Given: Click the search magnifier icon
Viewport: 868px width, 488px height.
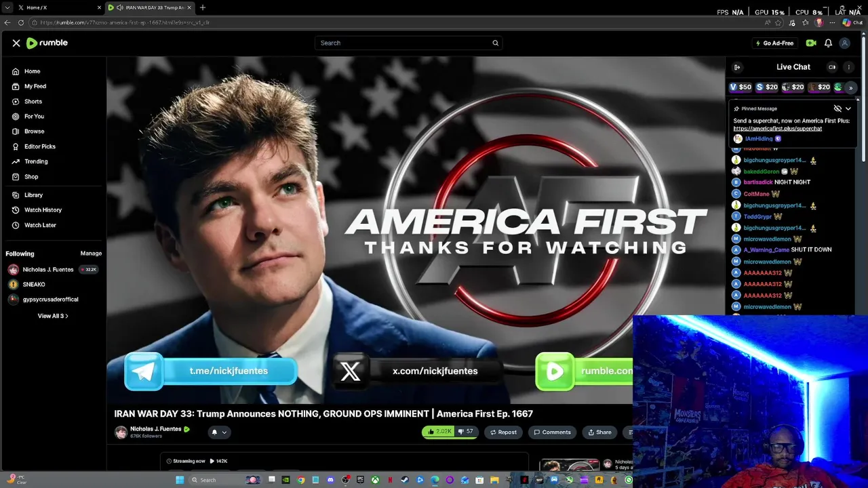Looking at the screenshot, I should [495, 43].
